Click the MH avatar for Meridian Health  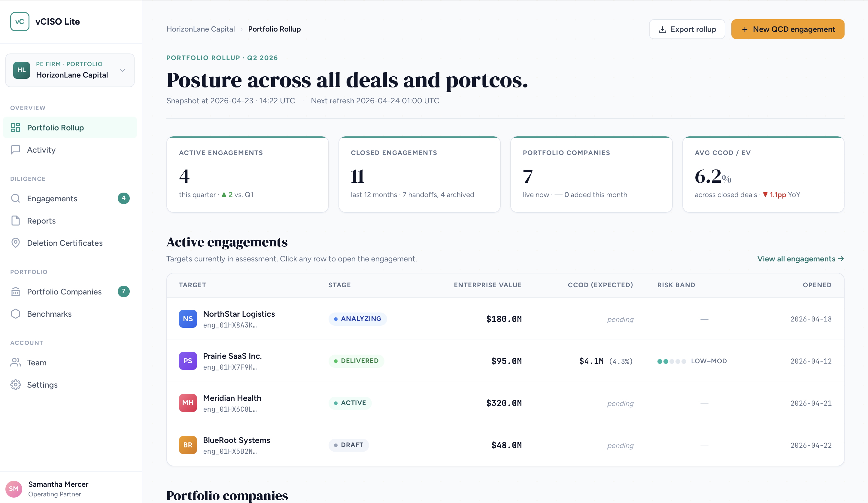click(188, 403)
